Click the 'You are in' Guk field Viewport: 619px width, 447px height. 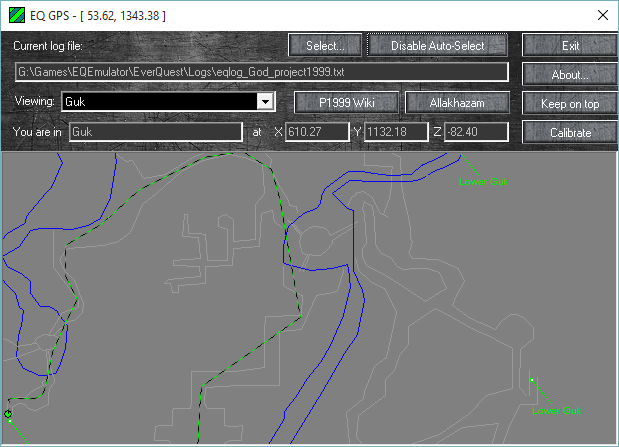click(155, 132)
